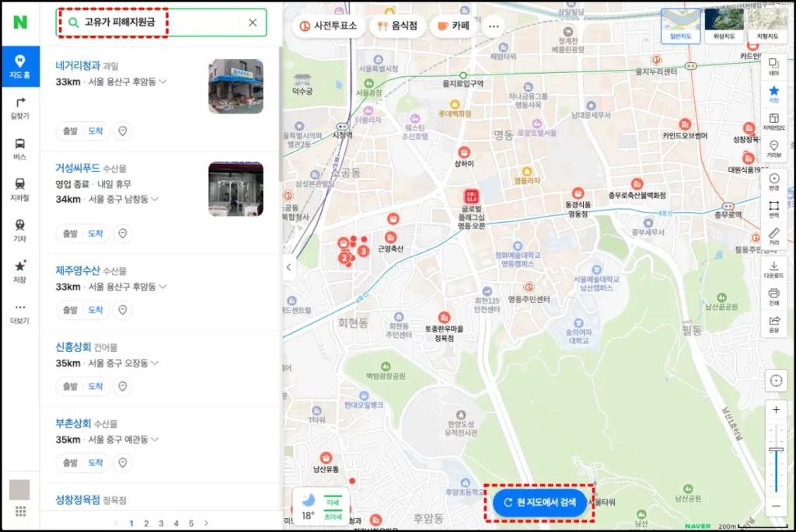Viewport: 796px width, 532px height.
Task: Switch to 일반지도 map type
Action: point(680,26)
